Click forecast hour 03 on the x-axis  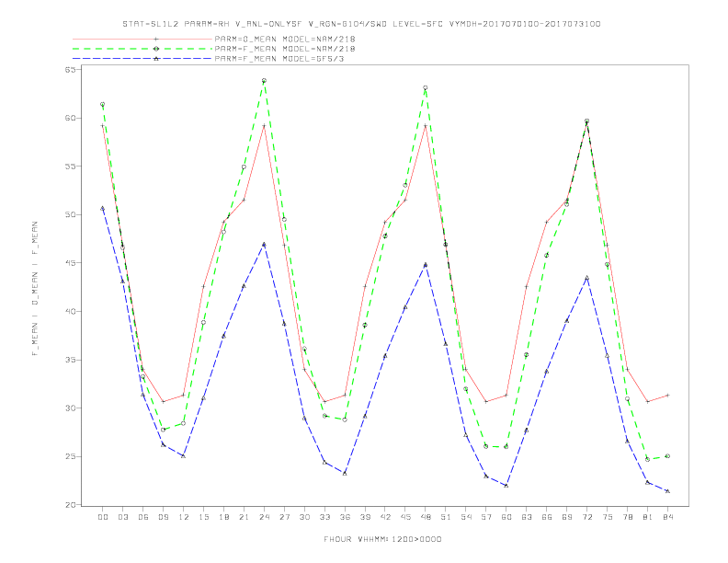point(122,517)
